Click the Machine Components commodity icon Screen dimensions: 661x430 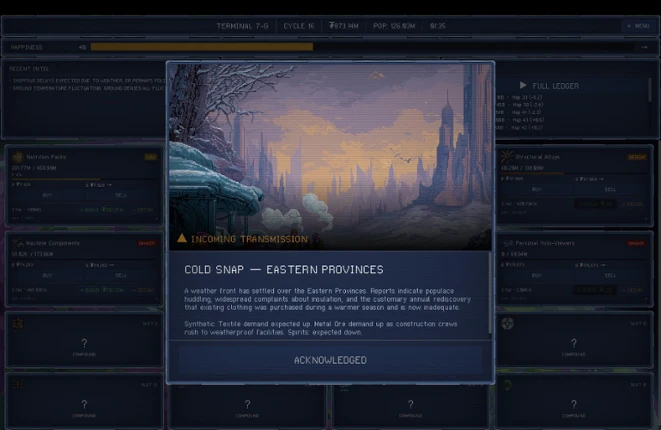pos(18,243)
